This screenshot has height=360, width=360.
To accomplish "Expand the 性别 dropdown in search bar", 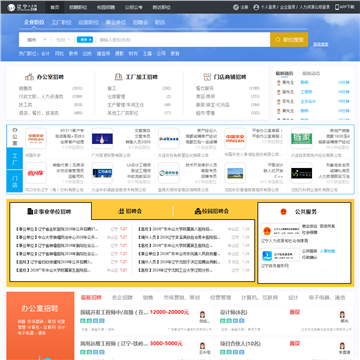I will [63, 40].
